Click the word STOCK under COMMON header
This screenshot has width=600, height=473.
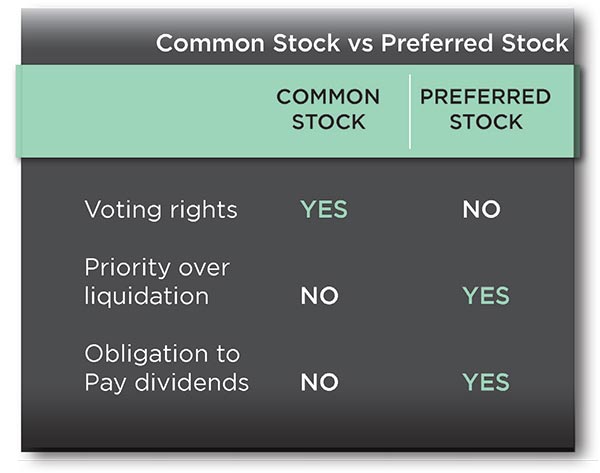coord(329,122)
